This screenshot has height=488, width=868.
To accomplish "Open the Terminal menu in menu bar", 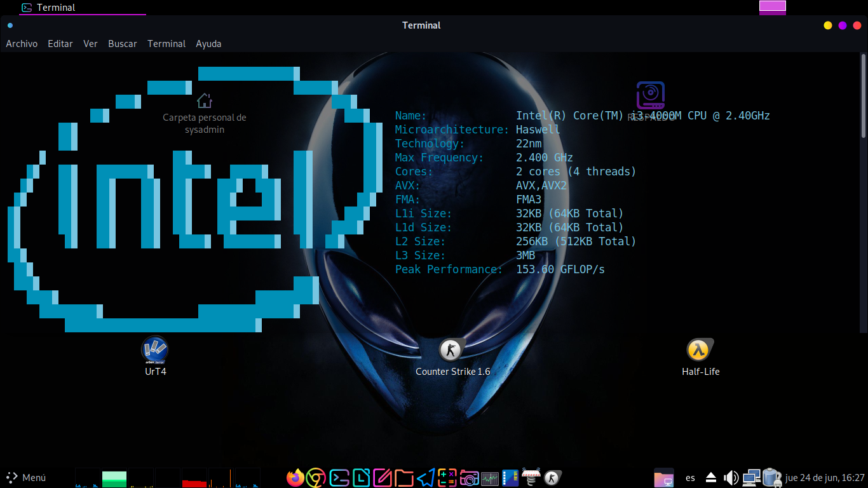I will [x=166, y=44].
